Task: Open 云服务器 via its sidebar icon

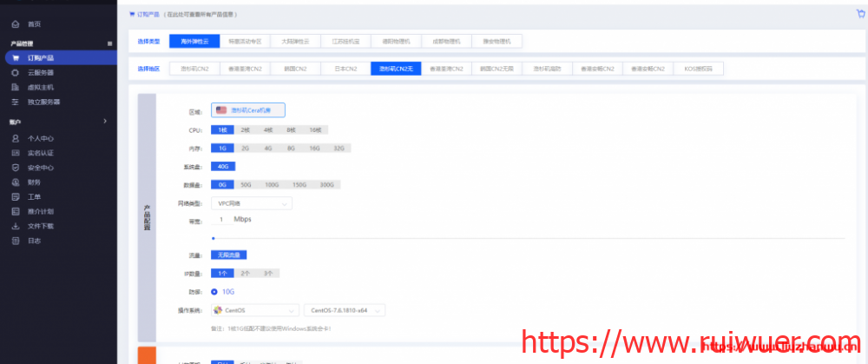Action: 16,72
